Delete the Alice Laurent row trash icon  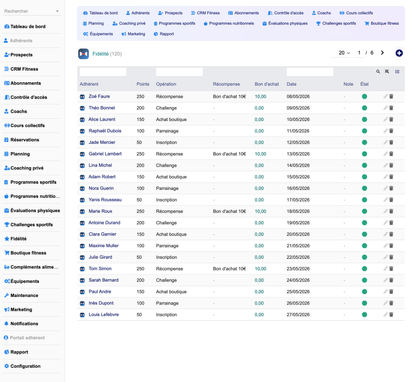(391, 119)
